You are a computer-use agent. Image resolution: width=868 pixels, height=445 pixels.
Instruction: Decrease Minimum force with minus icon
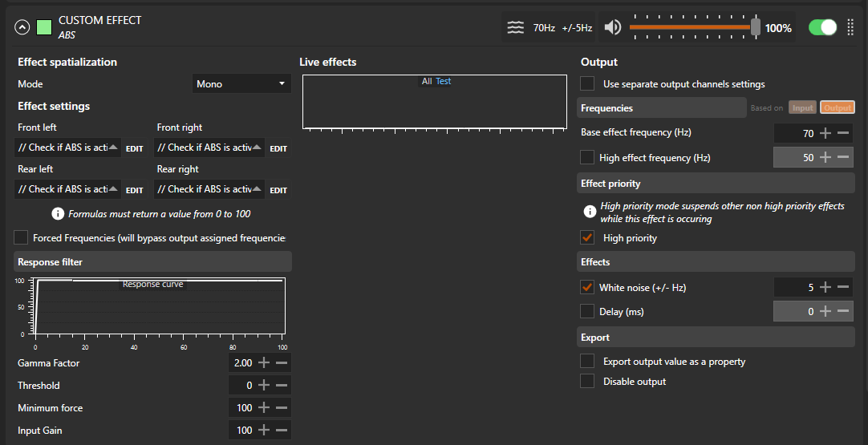(281, 408)
